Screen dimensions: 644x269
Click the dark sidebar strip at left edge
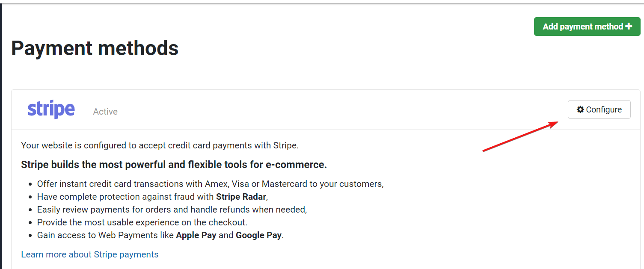pyautogui.click(x=1, y=137)
